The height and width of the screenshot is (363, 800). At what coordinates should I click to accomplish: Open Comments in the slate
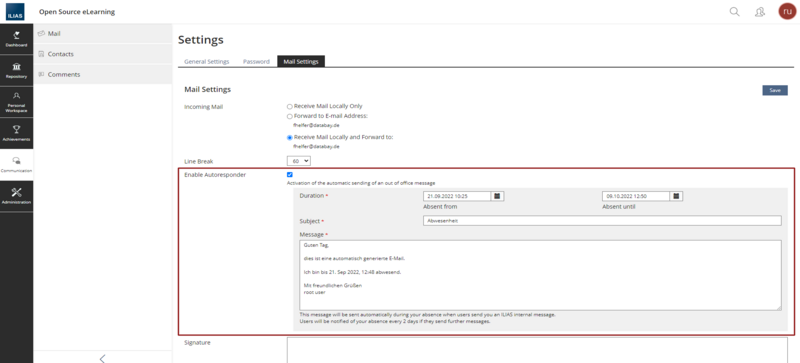(x=103, y=75)
